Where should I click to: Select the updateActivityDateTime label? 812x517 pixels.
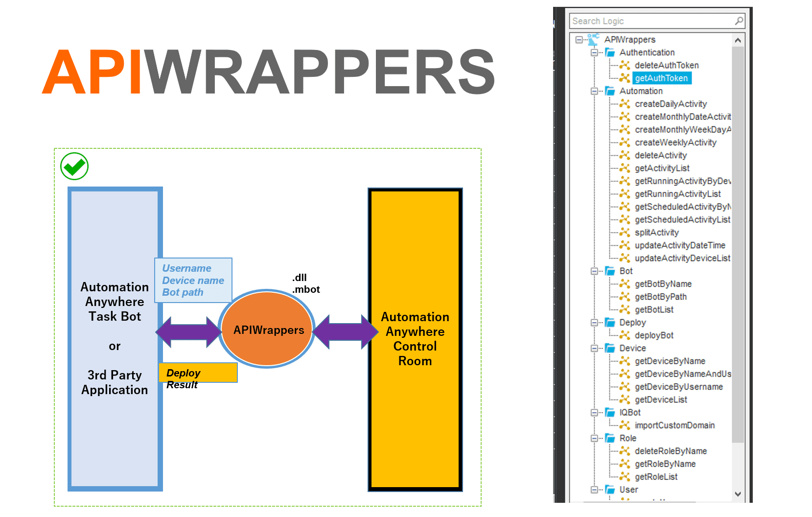pos(680,245)
